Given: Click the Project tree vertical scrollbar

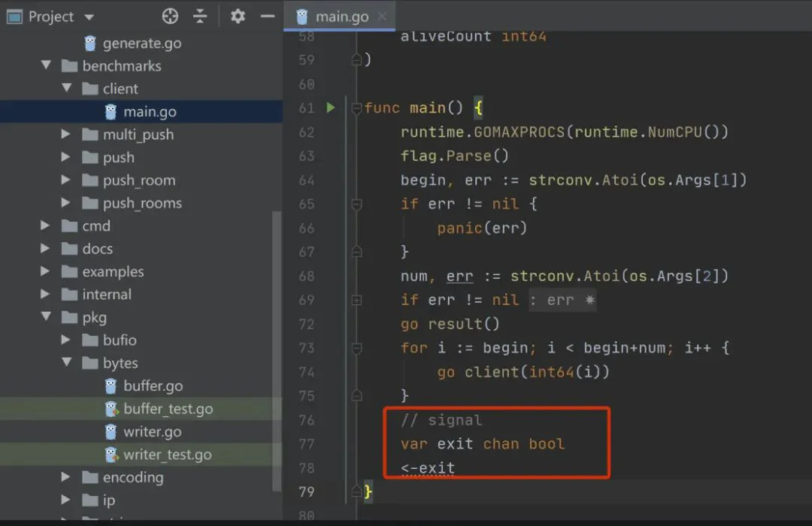Looking at the screenshot, I should point(277,352).
